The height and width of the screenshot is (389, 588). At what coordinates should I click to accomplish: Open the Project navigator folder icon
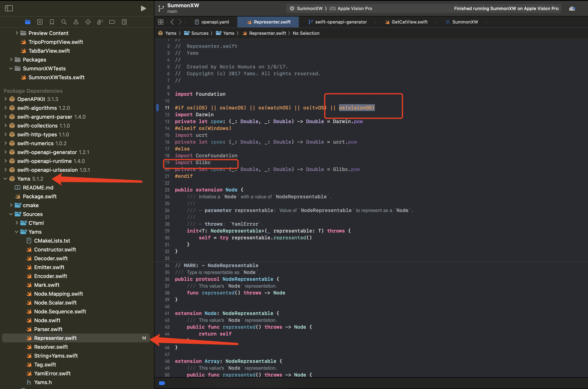pyautogui.click(x=28, y=22)
